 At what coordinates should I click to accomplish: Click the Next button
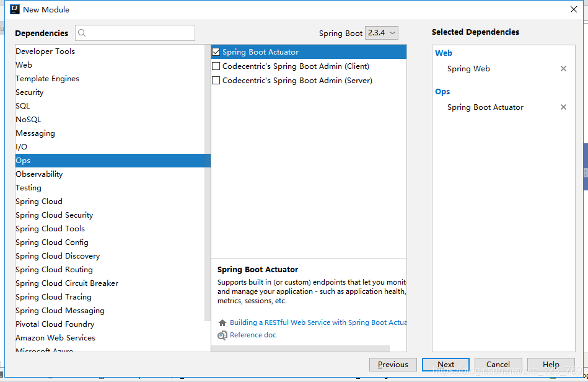445,365
